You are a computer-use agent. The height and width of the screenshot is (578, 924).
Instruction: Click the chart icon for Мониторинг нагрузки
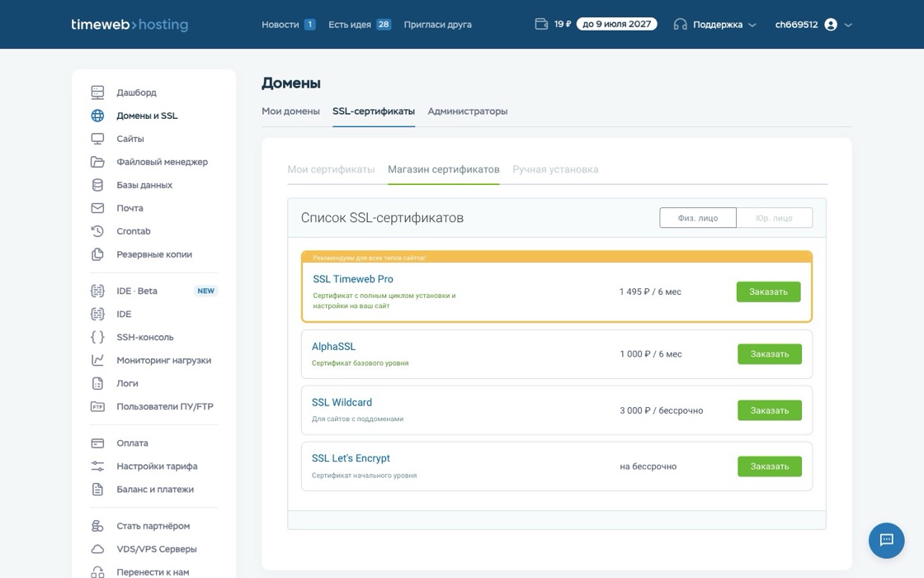pyautogui.click(x=97, y=360)
